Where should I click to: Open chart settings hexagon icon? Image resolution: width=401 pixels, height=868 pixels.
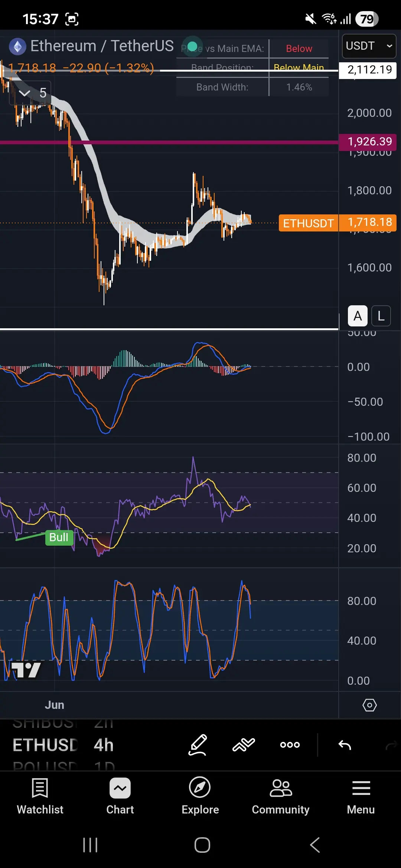(369, 705)
